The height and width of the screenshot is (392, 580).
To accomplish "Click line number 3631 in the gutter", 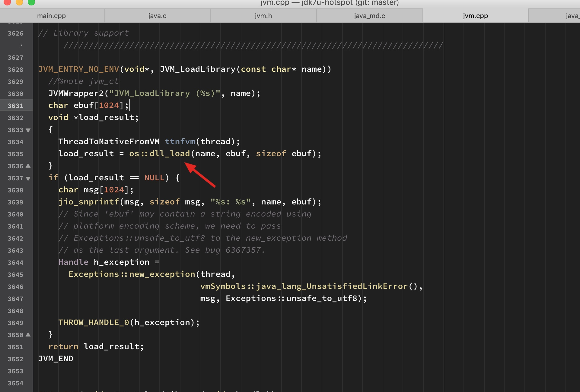I will [x=15, y=106].
